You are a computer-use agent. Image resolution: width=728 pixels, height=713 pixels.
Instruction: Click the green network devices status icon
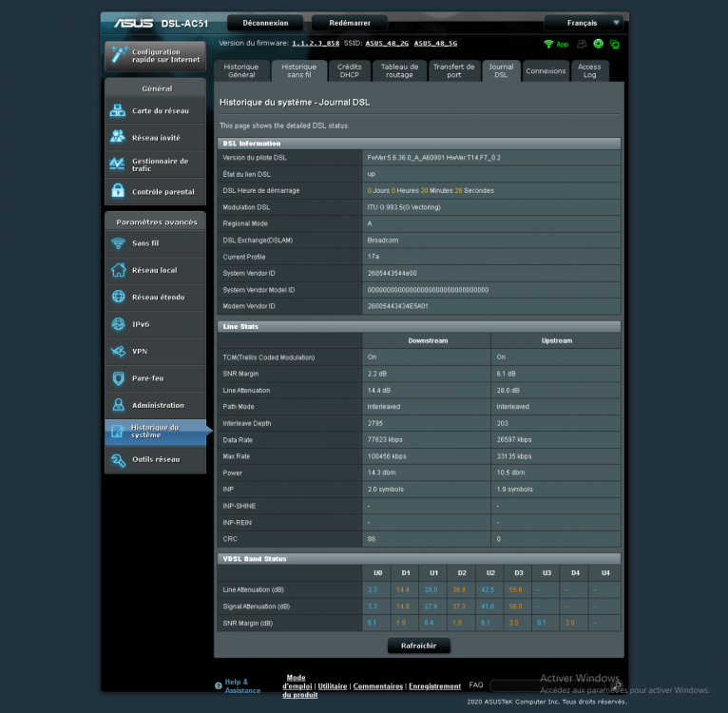click(x=615, y=44)
